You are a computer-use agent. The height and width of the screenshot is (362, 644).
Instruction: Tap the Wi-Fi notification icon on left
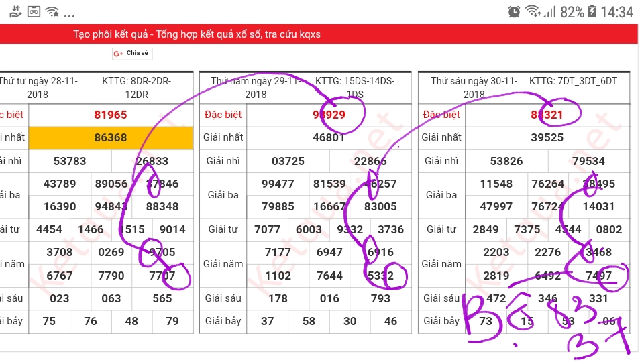[x=52, y=12]
